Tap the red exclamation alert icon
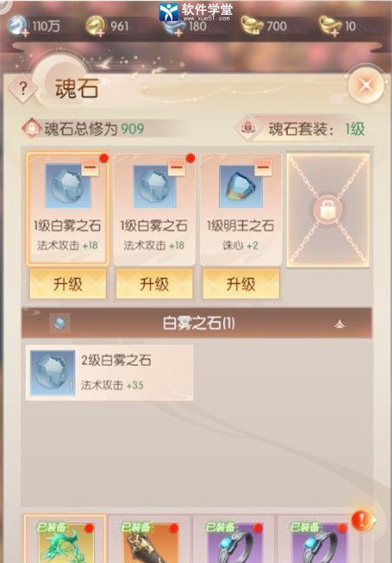392x563 pixels. pos(362,521)
